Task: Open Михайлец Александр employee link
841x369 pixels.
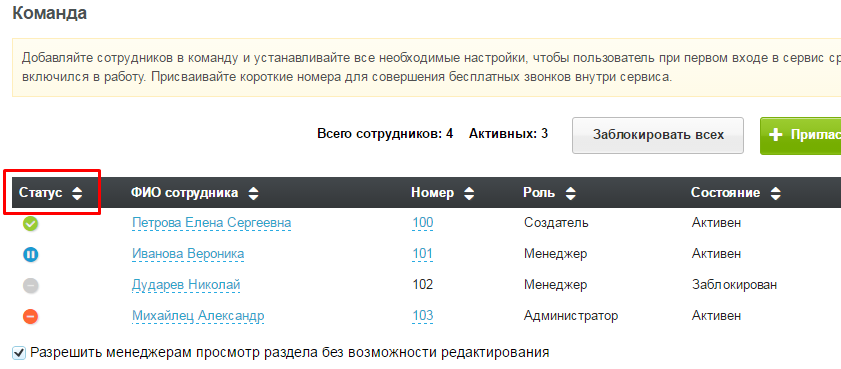Action: coord(198,316)
